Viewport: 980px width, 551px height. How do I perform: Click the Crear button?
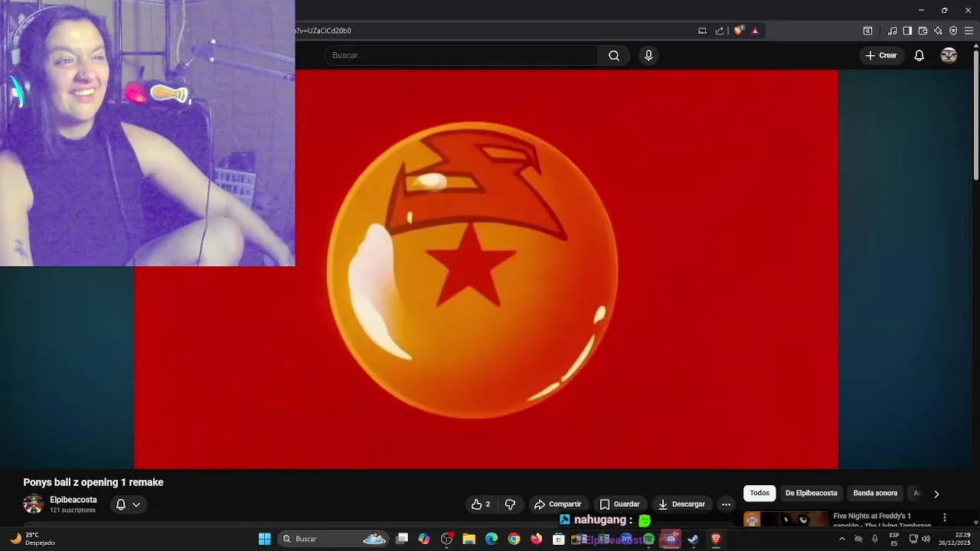(x=881, y=55)
